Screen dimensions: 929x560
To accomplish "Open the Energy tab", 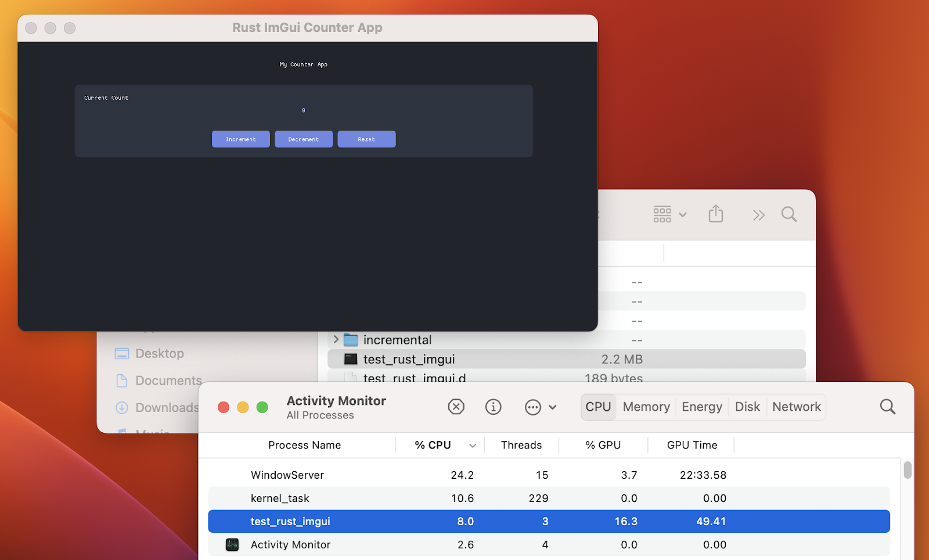I will (701, 407).
